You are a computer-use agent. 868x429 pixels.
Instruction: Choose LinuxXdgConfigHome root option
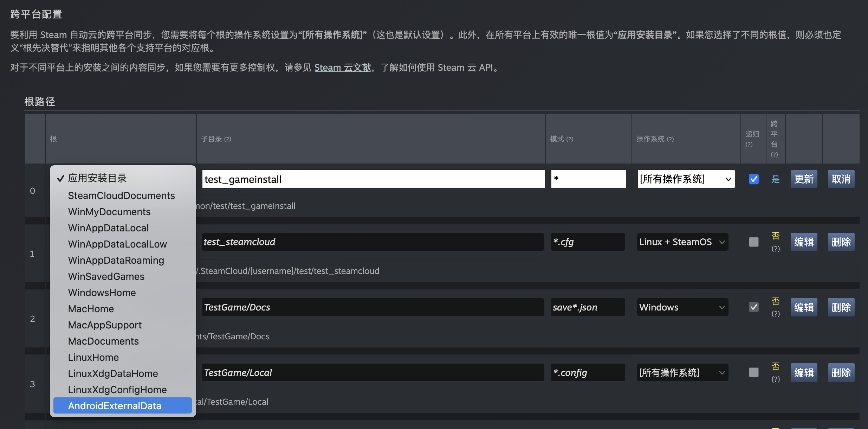tap(122, 390)
